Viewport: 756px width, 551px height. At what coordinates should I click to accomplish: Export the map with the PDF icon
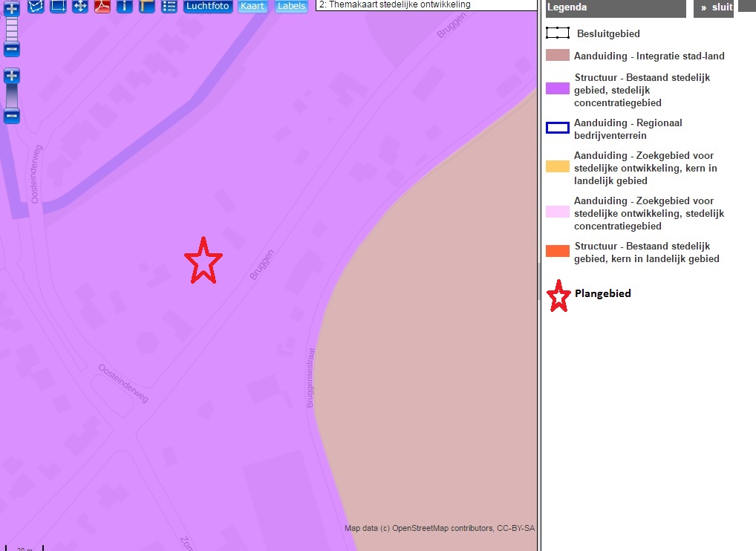click(x=102, y=6)
